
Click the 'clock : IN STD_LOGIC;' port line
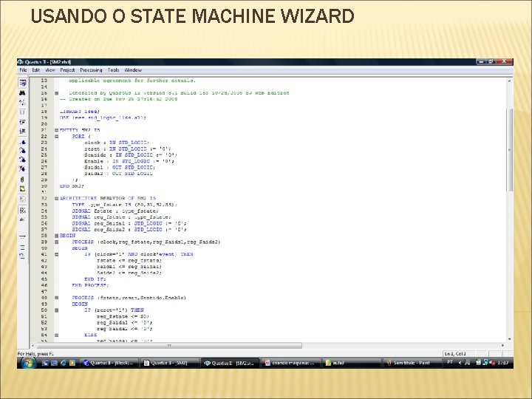click(x=117, y=143)
